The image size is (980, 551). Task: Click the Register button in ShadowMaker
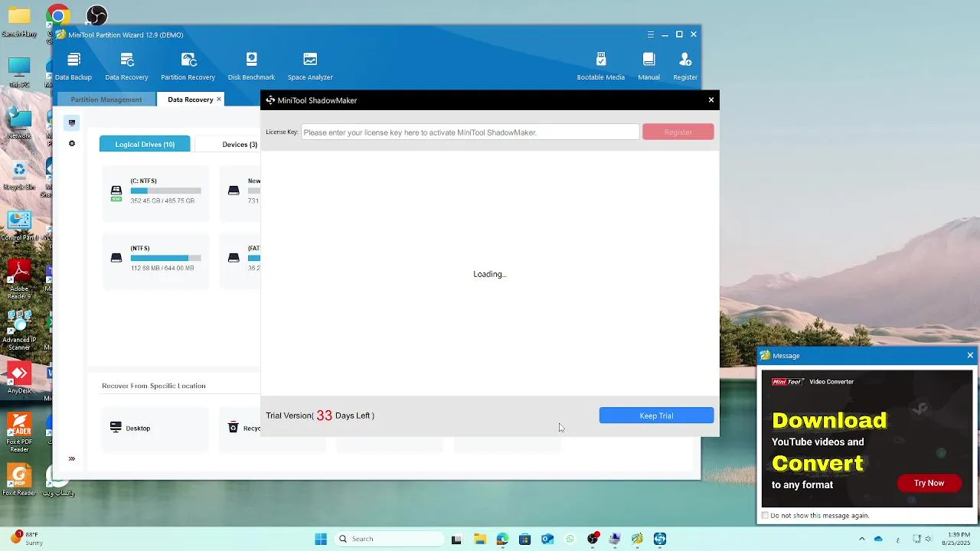click(x=678, y=132)
